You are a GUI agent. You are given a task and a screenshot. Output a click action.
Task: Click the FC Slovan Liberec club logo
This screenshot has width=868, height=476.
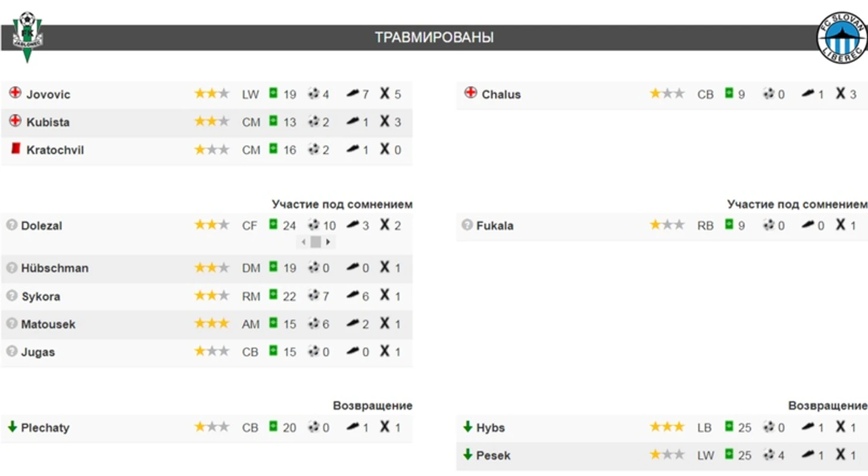842,37
